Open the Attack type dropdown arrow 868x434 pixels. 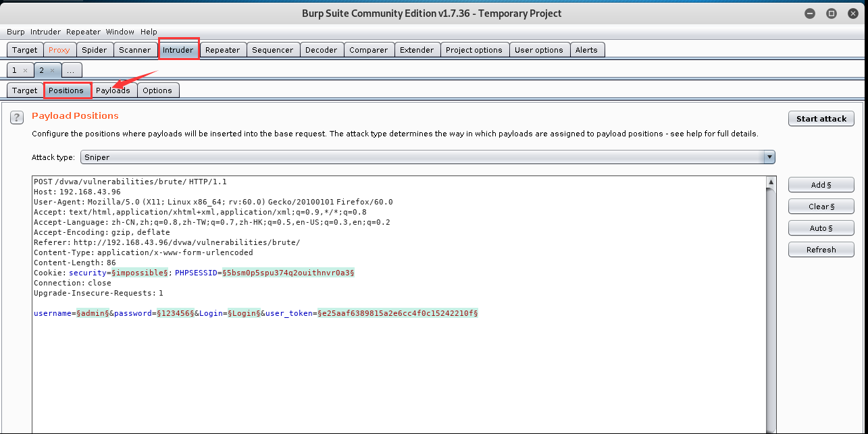click(769, 157)
